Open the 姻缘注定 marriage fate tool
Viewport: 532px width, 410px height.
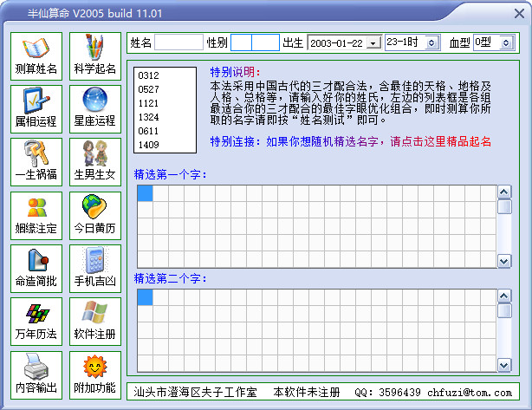point(36,216)
